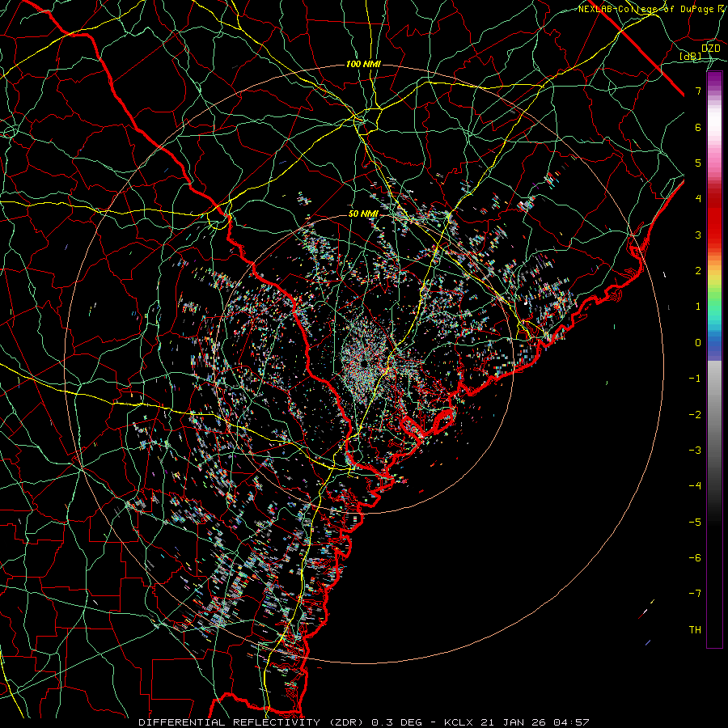Click the "50 NMI" range ring label
Screen dimensions: 728x728
click(x=363, y=214)
